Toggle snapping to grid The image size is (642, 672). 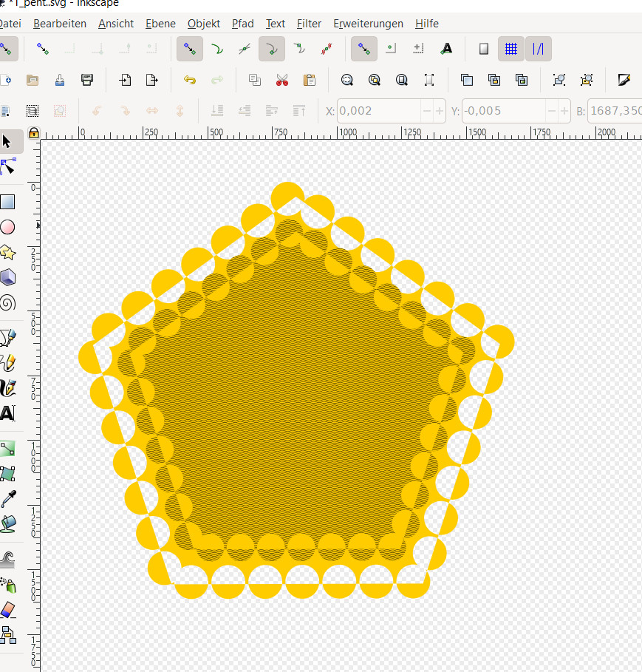[511, 49]
